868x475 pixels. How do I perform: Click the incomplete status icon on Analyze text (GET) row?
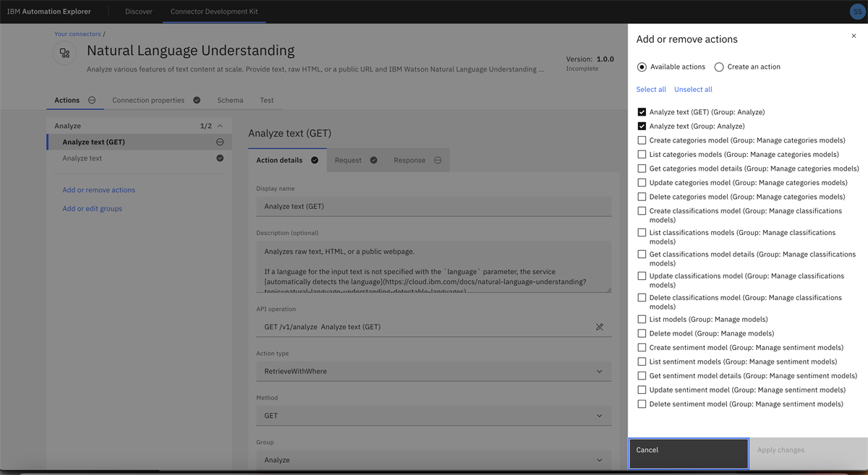(x=220, y=142)
